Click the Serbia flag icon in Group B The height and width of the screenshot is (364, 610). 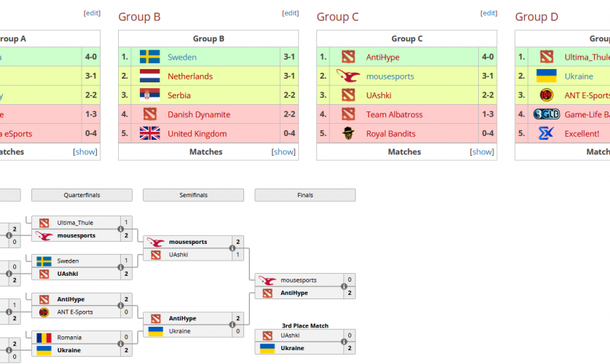point(149,95)
